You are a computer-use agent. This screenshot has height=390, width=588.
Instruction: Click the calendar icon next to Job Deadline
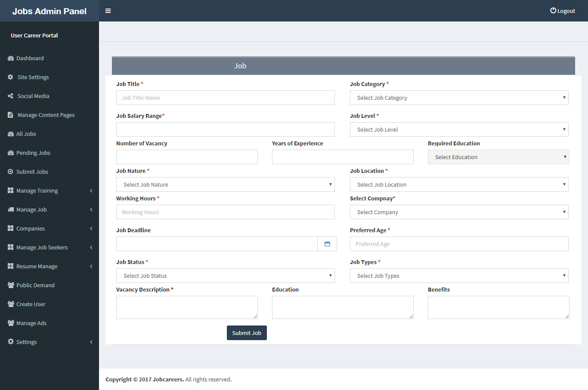[x=327, y=243]
